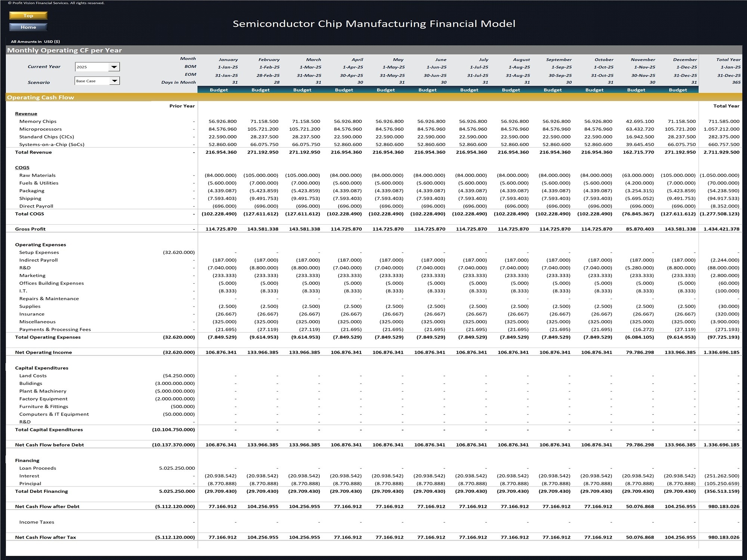Click the R&D row under Operating Expenses
Screen dimensions: 747x560
tap(25, 268)
